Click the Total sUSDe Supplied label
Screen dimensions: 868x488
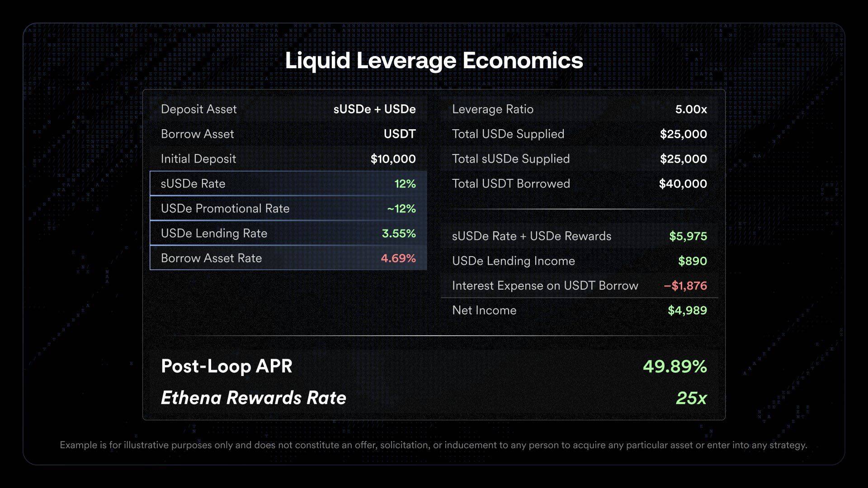click(x=511, y=159)
